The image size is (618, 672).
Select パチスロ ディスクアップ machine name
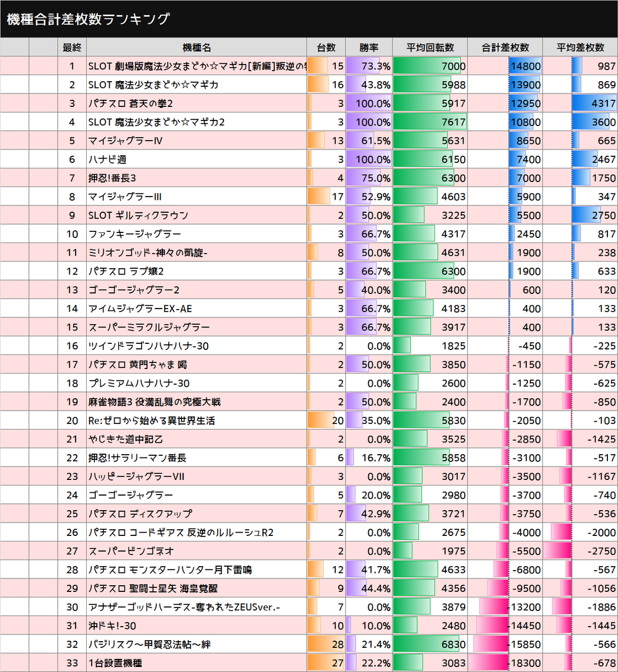pos(140,514)
